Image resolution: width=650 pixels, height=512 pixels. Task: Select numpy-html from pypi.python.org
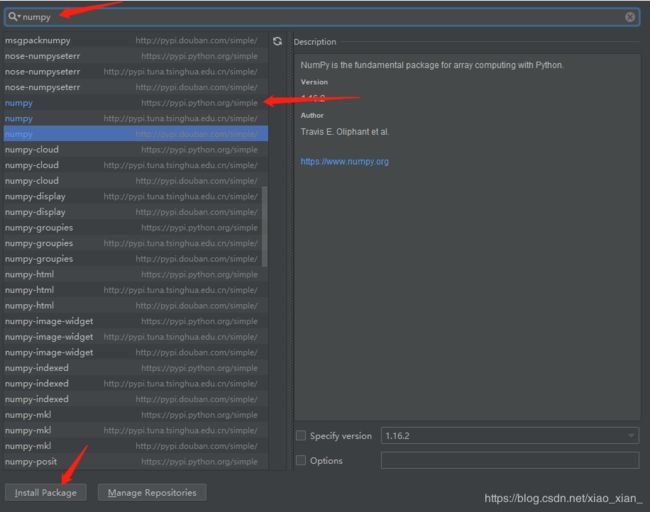tap(136, 274)
